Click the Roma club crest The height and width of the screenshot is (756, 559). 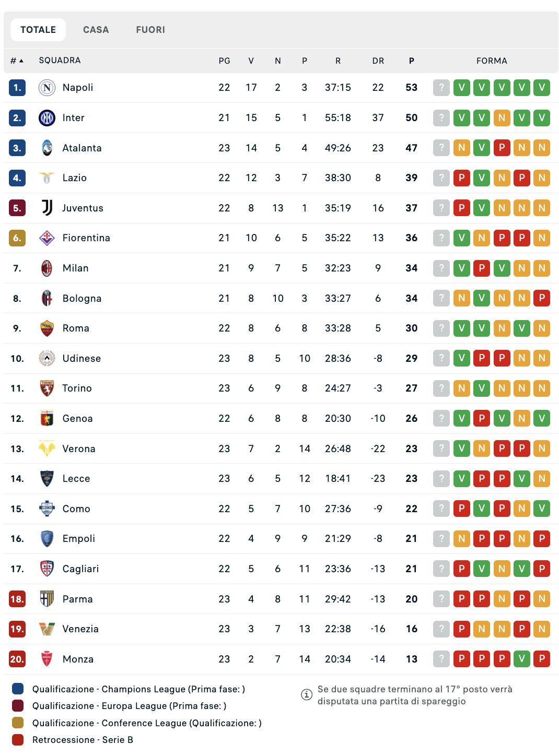(47, 328)
